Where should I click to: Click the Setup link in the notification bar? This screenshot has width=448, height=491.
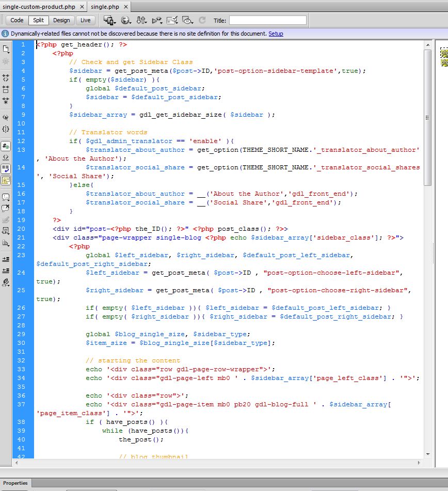click(276, 34)
